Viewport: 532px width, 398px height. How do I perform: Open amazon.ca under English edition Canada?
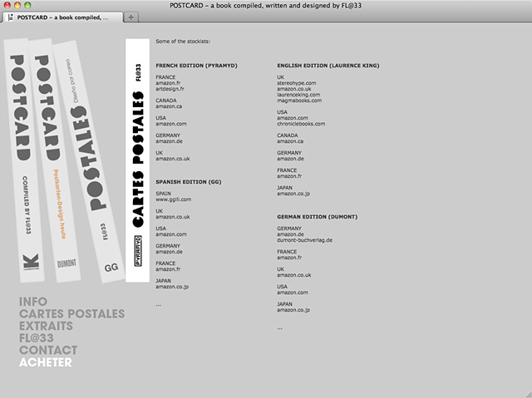(290, 141)
